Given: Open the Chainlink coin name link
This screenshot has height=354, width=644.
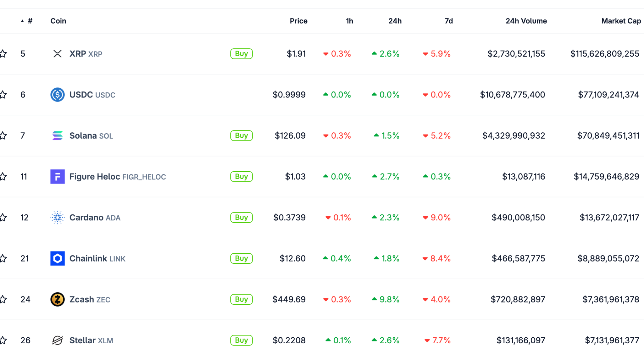Looking at the screenshot, I should point(88,258).
